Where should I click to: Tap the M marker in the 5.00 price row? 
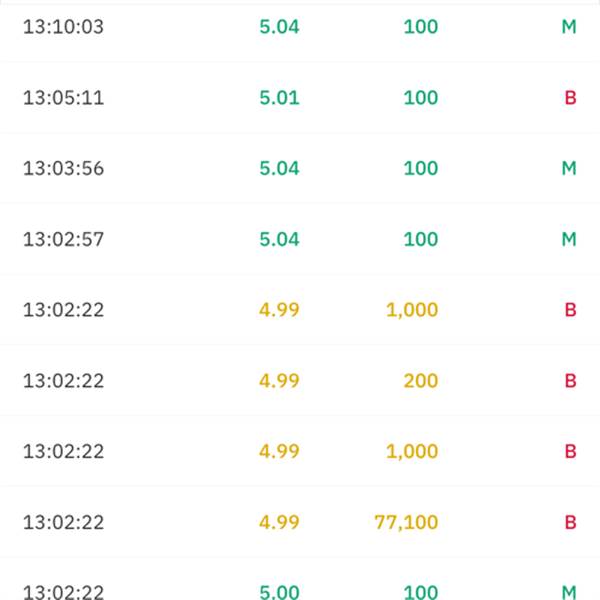click(x=569, y=592)
